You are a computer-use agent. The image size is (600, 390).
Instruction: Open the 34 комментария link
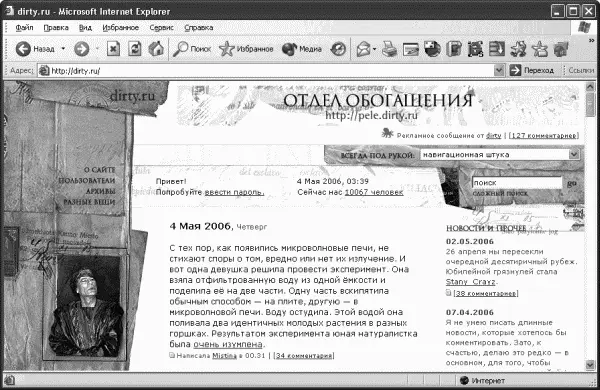coord(304,356)
